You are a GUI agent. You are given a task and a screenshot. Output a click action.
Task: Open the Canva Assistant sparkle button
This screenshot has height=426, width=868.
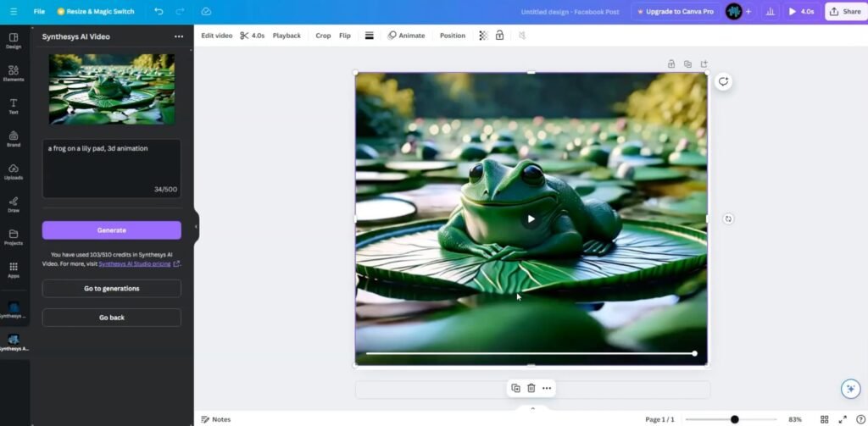coord(849,389)
